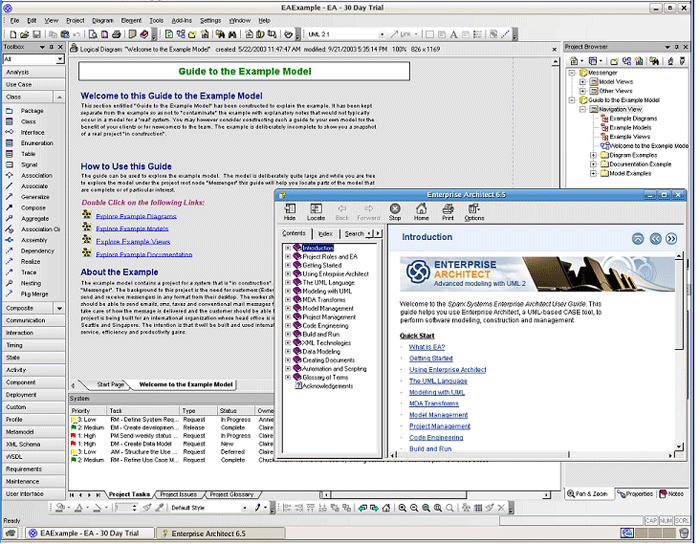Follow the Explore Example Views link
The width and height of the screenshot is (700, 544).
[133, 242]
